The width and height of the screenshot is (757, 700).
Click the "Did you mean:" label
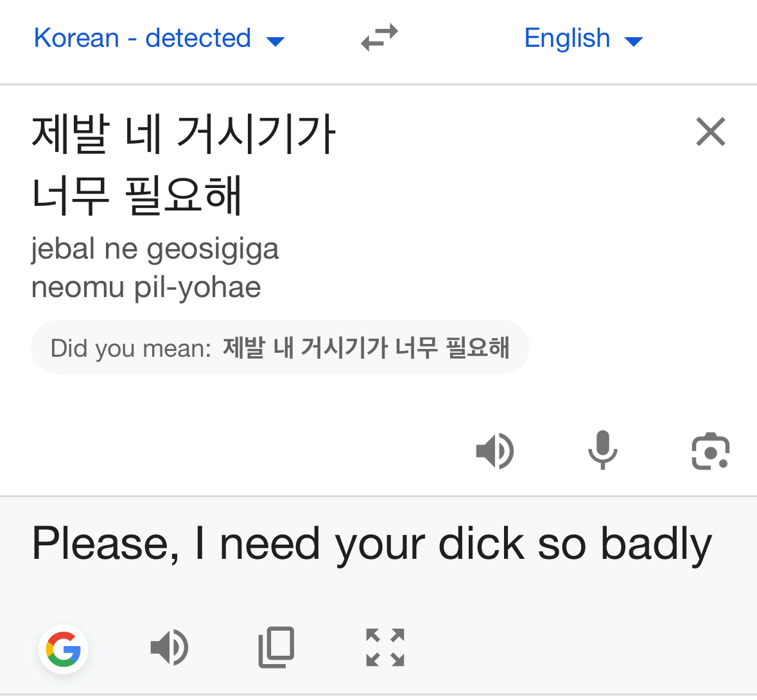(x=131, y=348)
